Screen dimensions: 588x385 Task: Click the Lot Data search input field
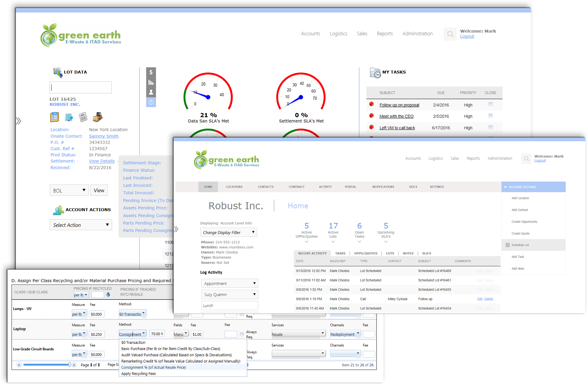[x=81, y=88]
